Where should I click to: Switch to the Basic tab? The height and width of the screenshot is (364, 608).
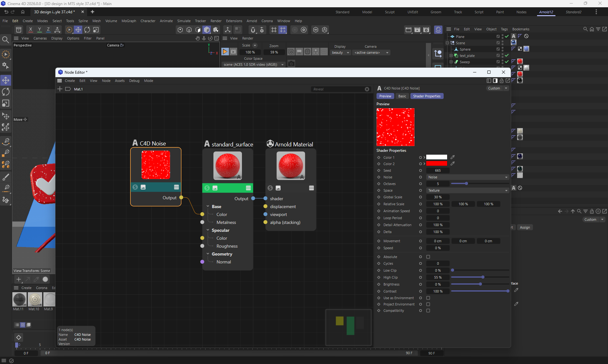click(x=402, y=96)
